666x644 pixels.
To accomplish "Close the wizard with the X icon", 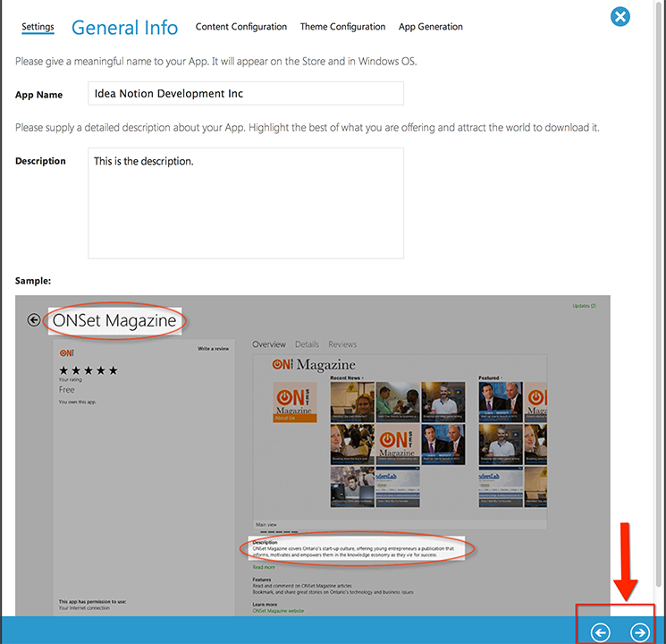I will click(x=620, y=17).
